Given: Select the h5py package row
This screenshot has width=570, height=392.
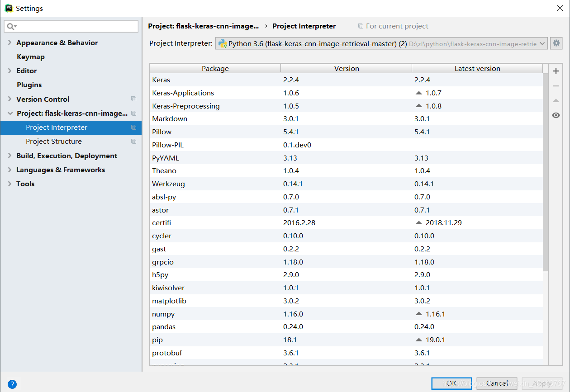Looking at the screenshot, I should click(x=347, y=274).
